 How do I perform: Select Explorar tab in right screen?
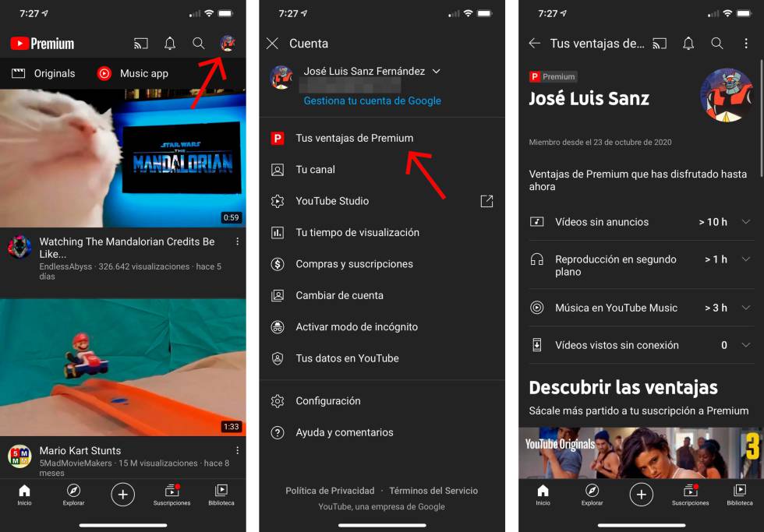click(x=592, y=495)
